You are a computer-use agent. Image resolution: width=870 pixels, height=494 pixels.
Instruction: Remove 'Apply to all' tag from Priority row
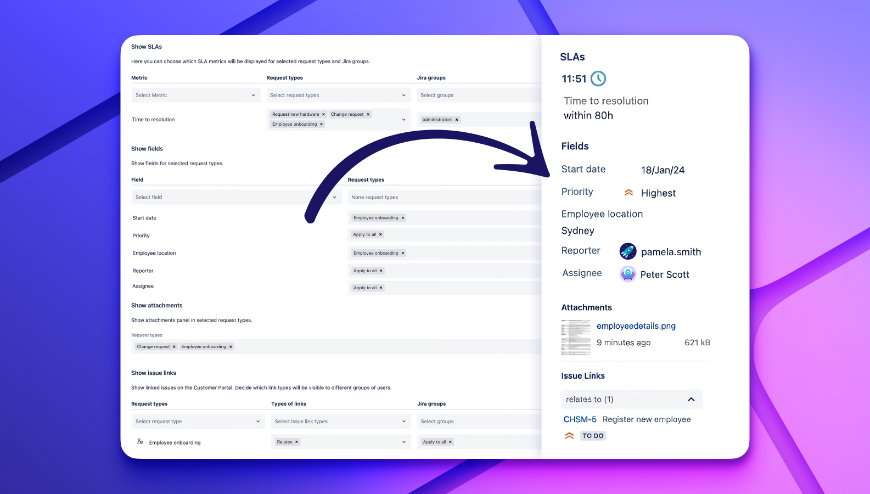(x=381, y=234)
